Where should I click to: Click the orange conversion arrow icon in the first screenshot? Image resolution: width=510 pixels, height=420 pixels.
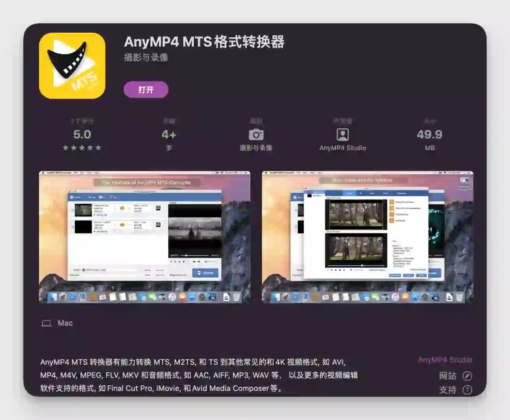[x=122, y=208]
